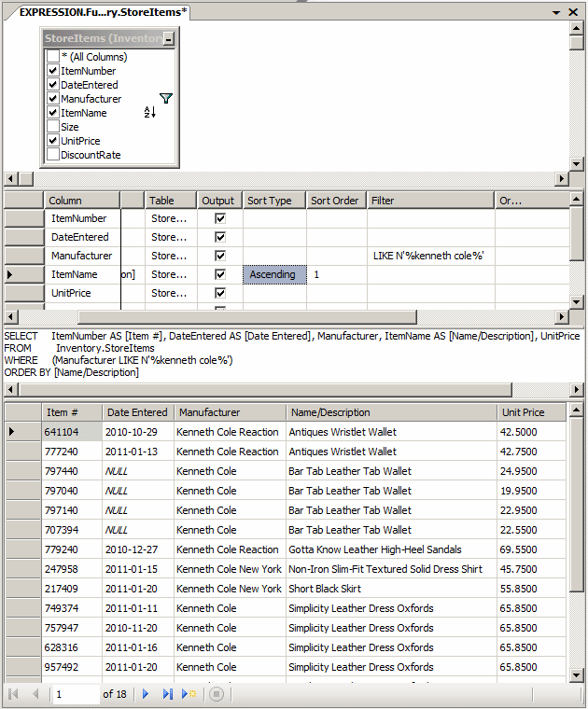
Task: Click the criteria grid horizontal scrollbar thumb
Action: click(x=247, y=316)
